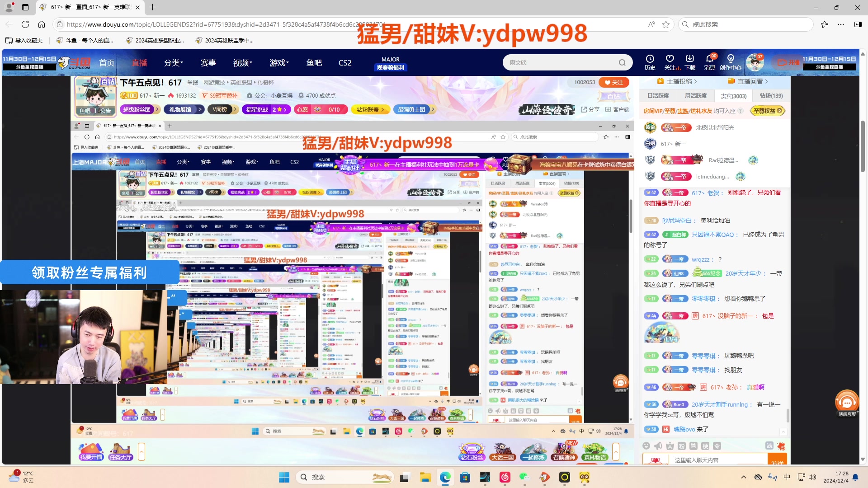Screen dimensions: 868x488
Task: Click the 分享 share icon
Action: [590, 110]
